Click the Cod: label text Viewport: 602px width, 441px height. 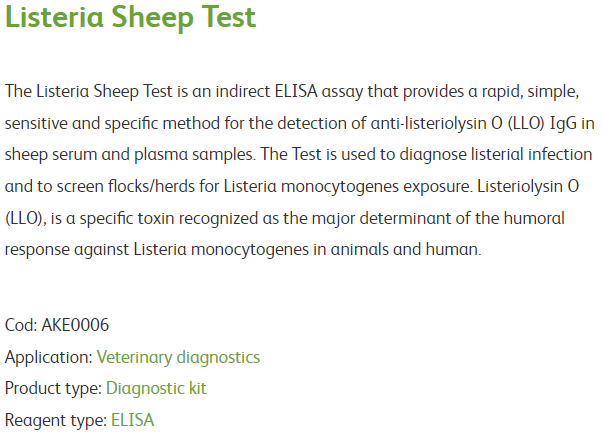(21, 325)
